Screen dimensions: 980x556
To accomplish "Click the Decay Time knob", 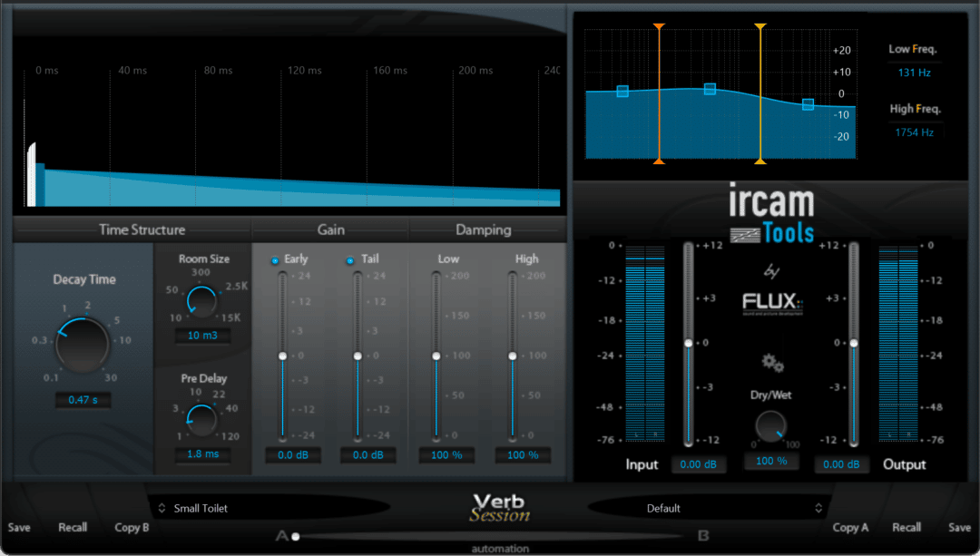I will click(x=83, y=343).
